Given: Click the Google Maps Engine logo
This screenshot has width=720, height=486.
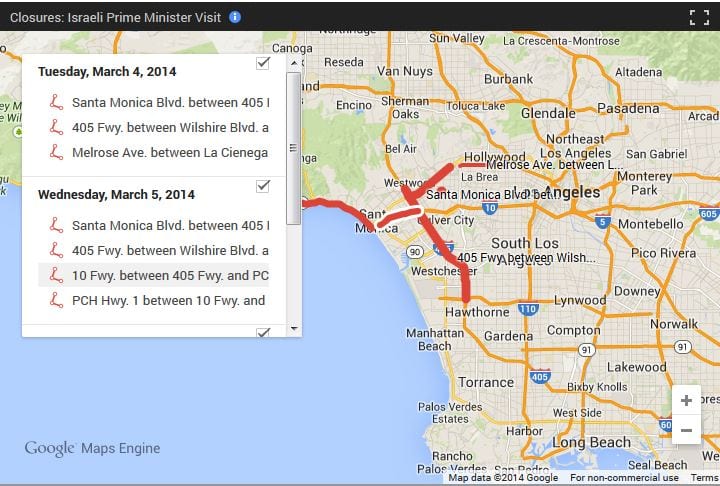Looking at the screenshot, I should coord(92,448).
